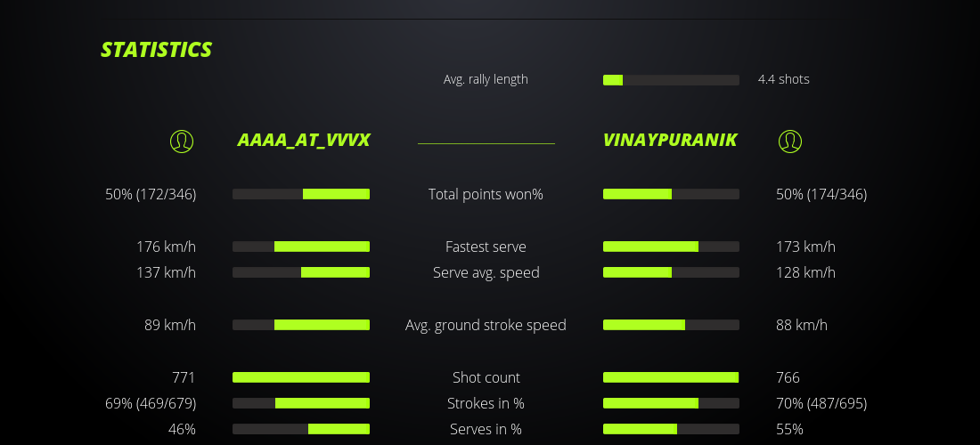Screen dimensions: 980x445
Task: Select the Strokes in % label
Action: [x=486, y=403]
